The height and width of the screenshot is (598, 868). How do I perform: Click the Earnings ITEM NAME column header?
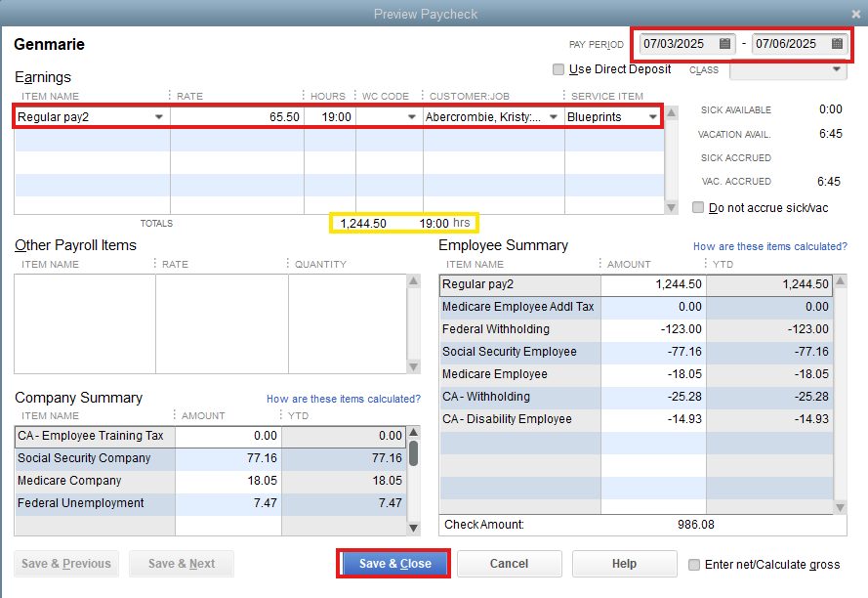coord(50,96)
